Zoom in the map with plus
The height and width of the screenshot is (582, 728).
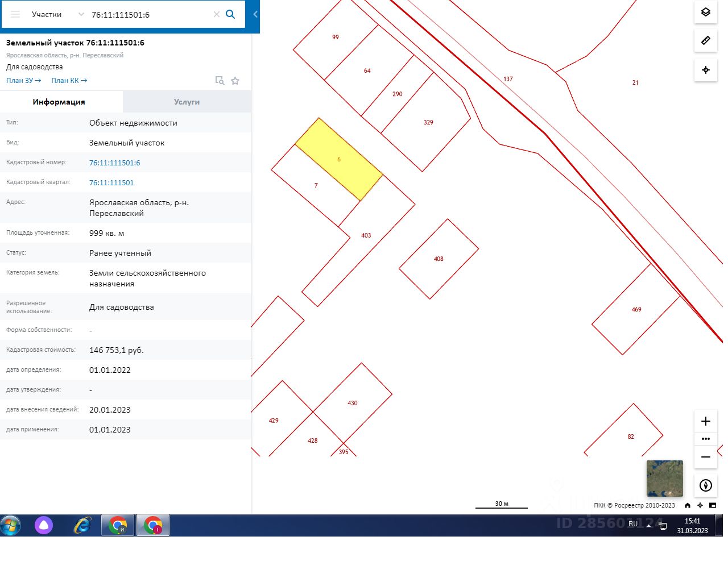click(x=706, y=421)
